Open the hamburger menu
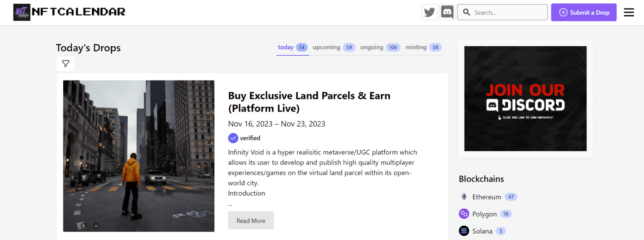644x240 pixels. point(628,13)
